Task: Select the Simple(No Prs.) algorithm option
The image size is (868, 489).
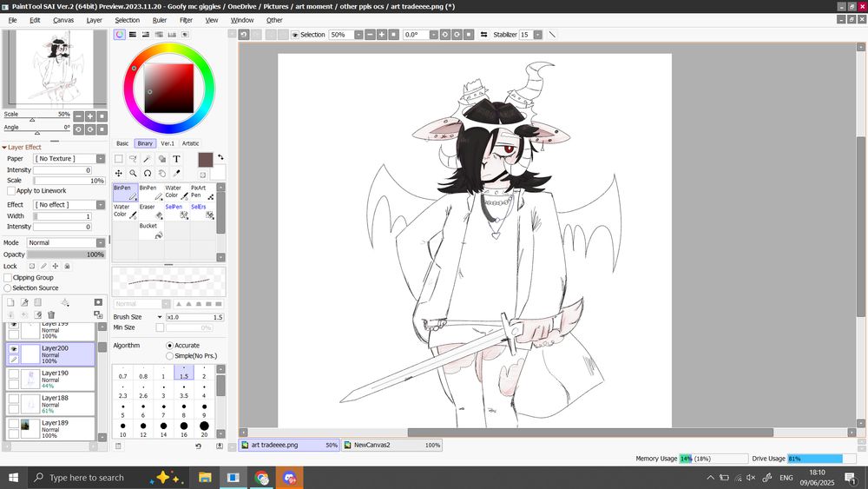Action: click(x=170, y=355)
